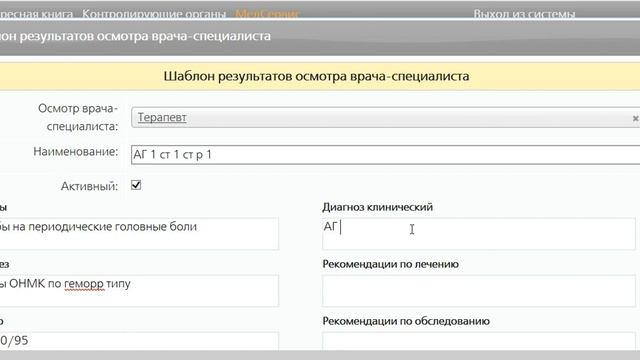
Task: Click the Выход из системы link
Action: [524, 14]
